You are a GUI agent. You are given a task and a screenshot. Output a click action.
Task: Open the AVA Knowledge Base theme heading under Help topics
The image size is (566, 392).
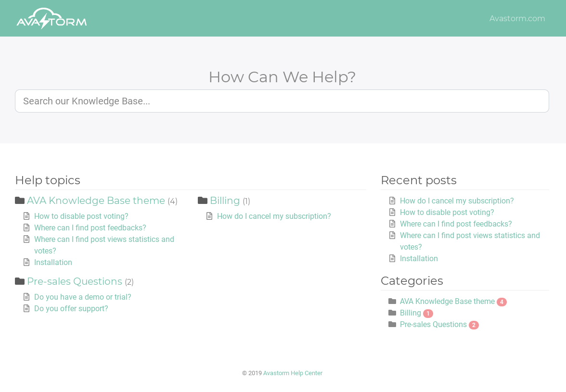(x=96, y=201)
